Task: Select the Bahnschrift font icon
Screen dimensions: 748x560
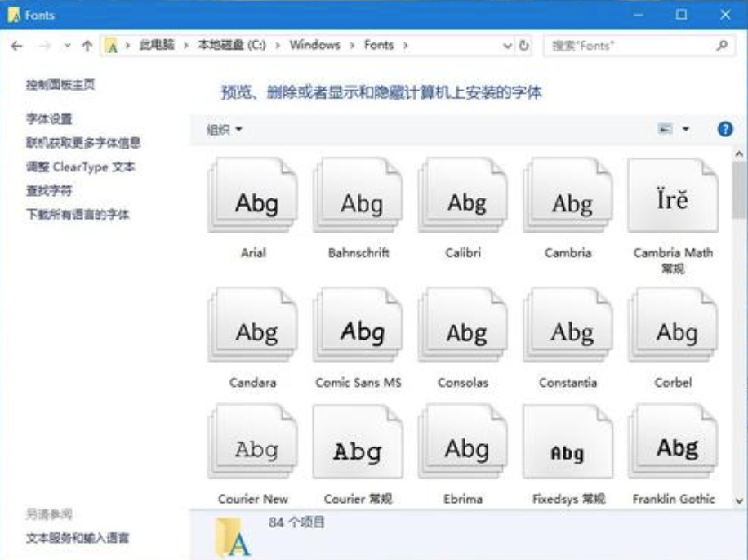Action: (x=358, y=195)
